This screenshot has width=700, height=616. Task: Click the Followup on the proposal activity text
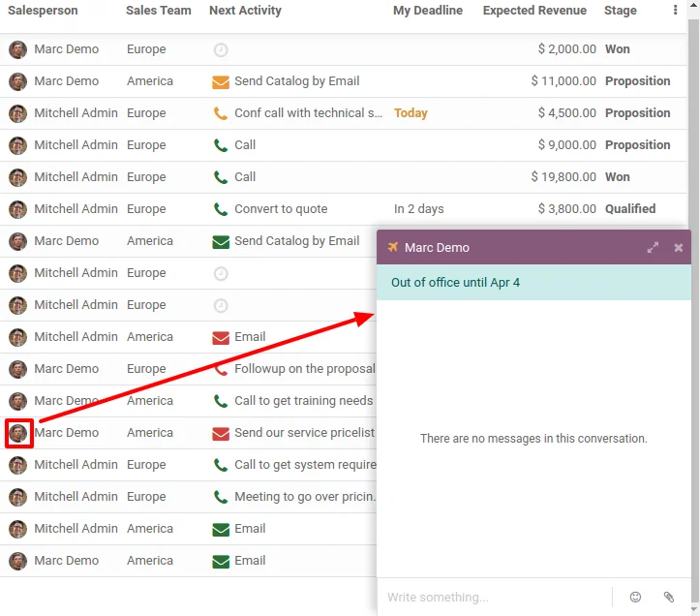click(304, 369)
